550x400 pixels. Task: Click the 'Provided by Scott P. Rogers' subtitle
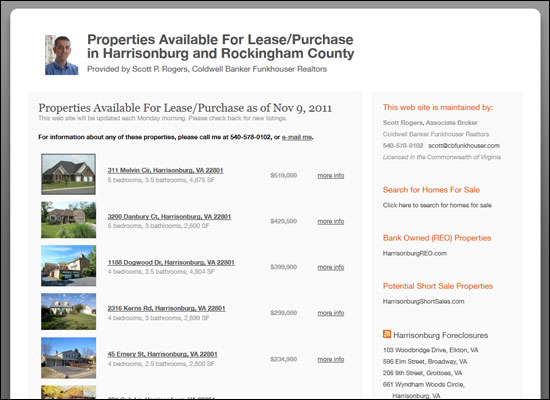click(x=207, y=69)
